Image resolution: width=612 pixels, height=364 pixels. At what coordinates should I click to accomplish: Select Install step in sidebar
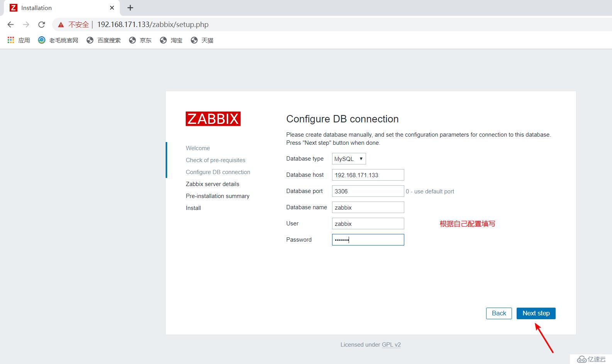[x=193, y=208]
